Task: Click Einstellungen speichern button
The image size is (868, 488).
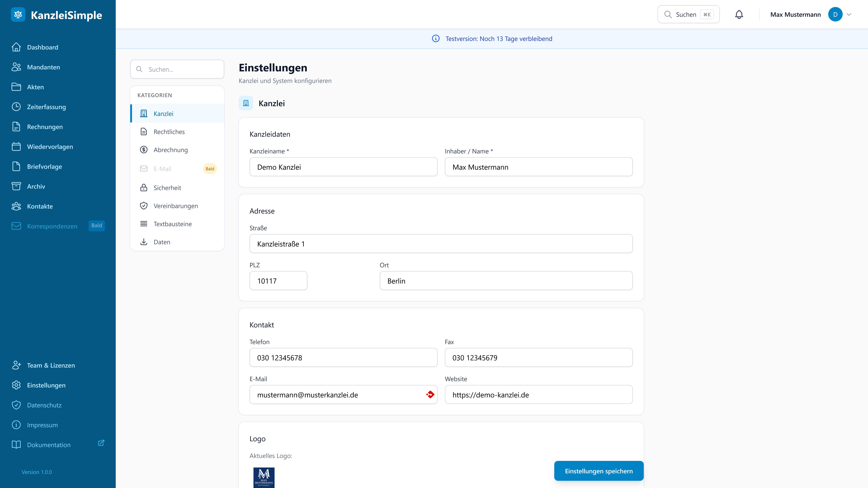Action: 598,471
